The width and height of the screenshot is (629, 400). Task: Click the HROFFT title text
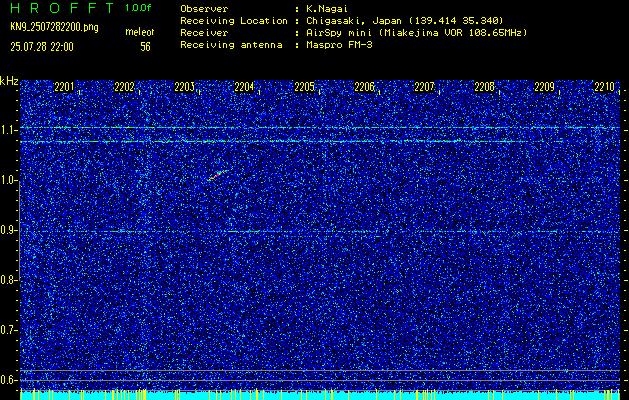tap(63, 8)
